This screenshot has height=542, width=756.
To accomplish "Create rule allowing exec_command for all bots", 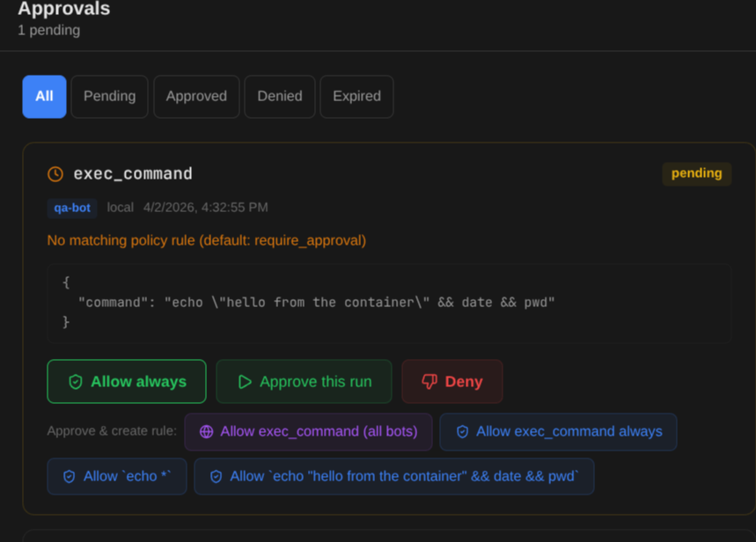I will [x=308, y=431].
